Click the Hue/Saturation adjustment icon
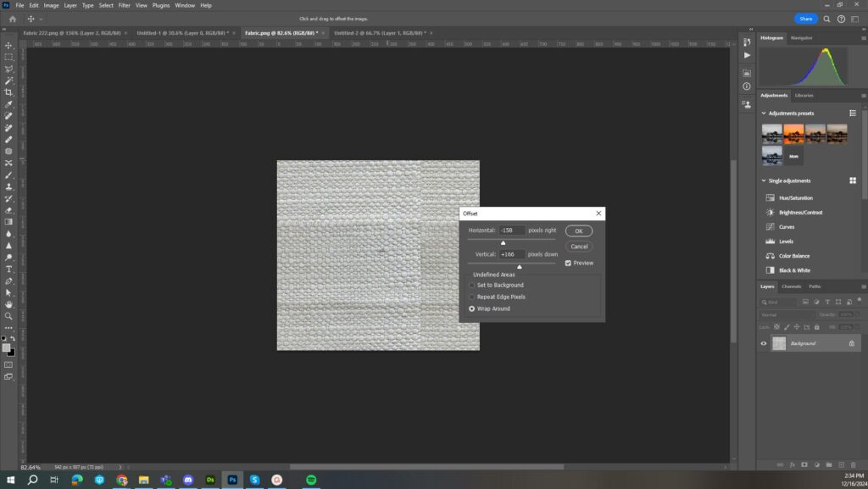This screenshot has height=489, width=868. (x=770, y=198)
